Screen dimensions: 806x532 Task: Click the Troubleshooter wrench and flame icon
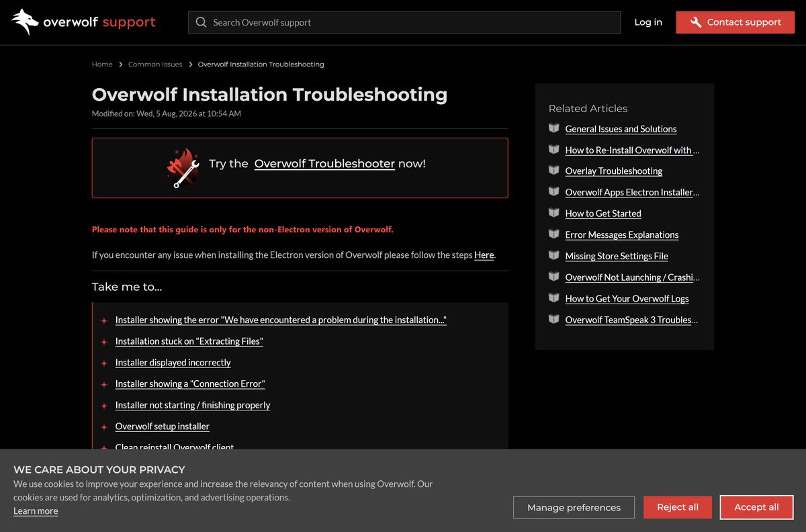[183, 168]
